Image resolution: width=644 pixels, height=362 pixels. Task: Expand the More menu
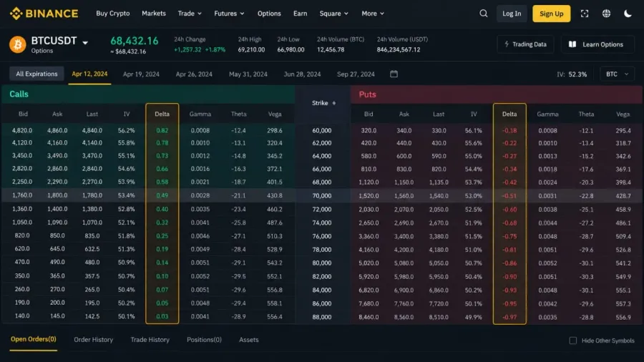pos(373,14)
